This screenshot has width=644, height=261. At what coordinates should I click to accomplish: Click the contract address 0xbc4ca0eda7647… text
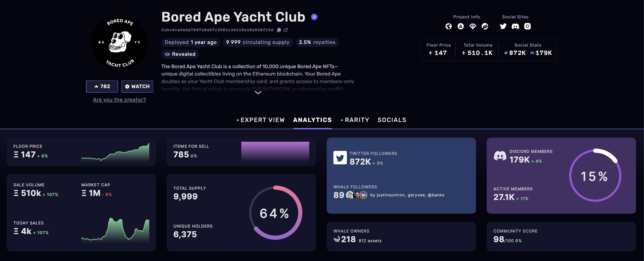pos(217,30)
